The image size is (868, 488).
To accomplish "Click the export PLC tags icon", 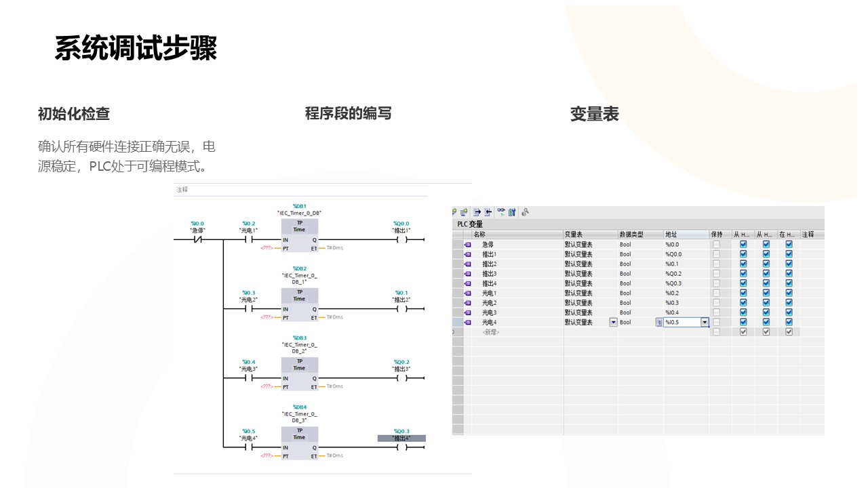I will (476, 212).
